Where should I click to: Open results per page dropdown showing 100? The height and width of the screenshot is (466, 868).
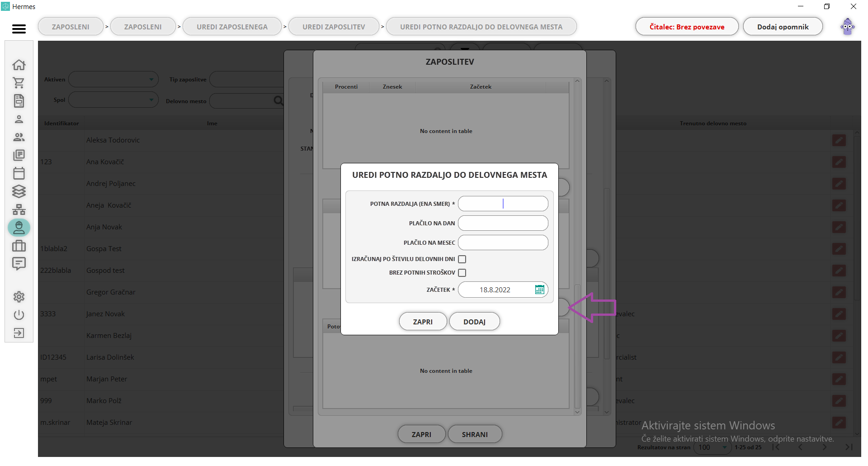coord(712,447)
